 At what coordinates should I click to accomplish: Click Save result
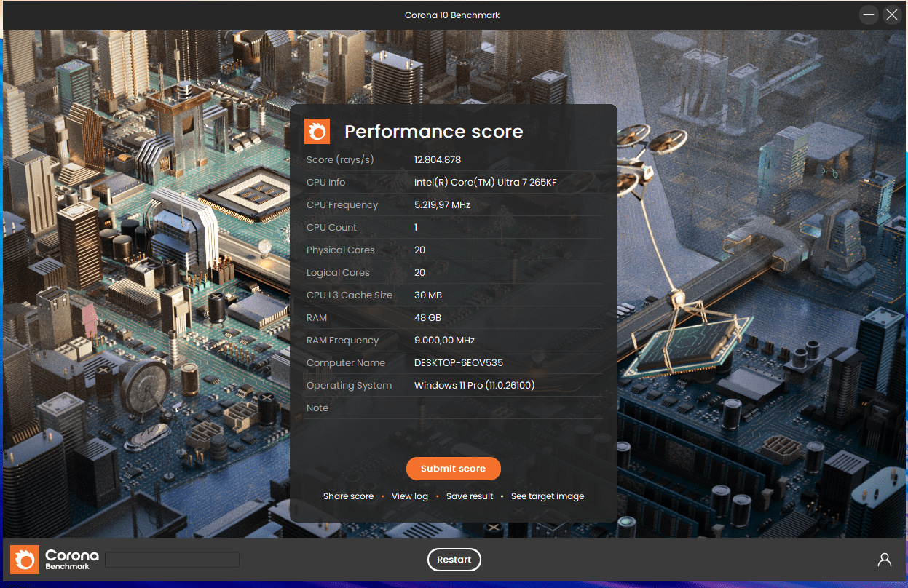coord(470,496)
